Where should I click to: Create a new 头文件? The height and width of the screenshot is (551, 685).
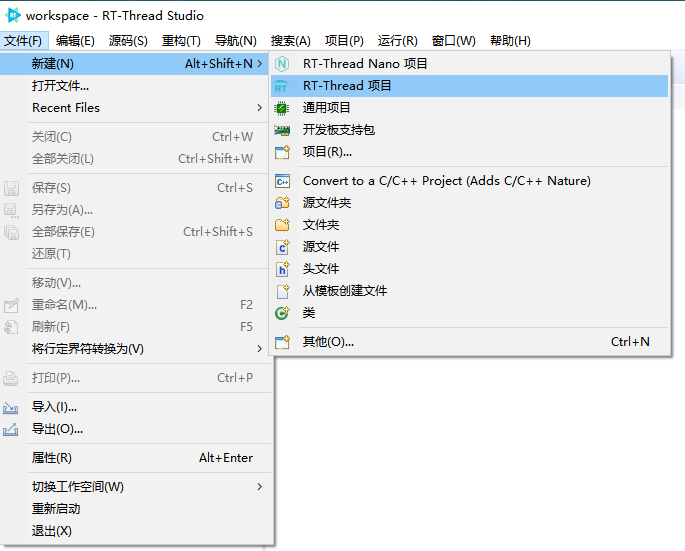coord(469,269)
